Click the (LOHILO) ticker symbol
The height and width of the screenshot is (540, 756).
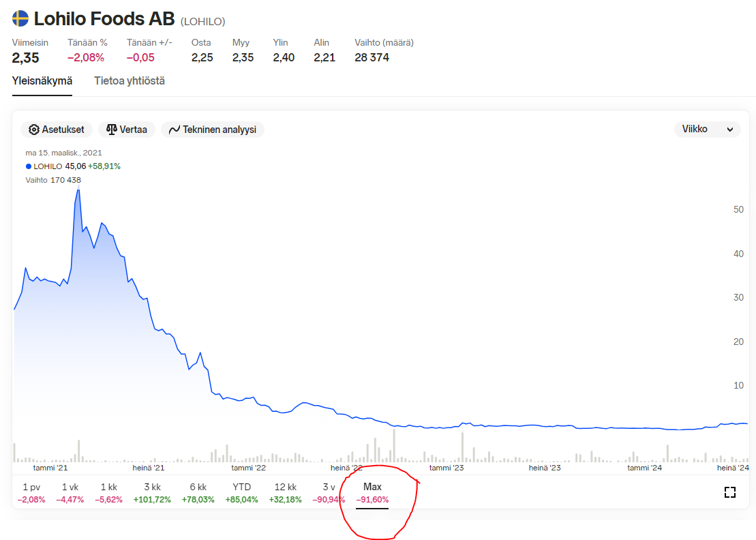click(x=203, y=21)
